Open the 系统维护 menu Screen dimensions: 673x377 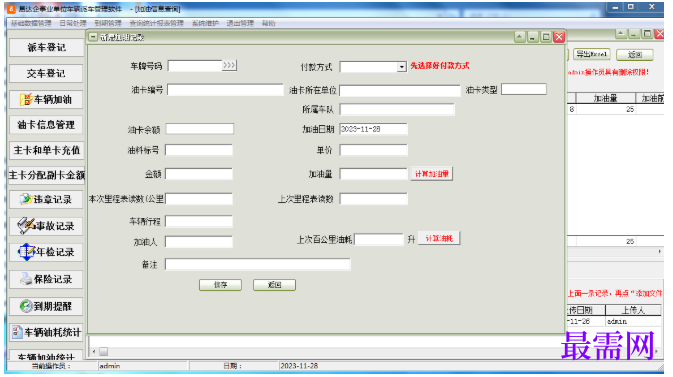205,23
